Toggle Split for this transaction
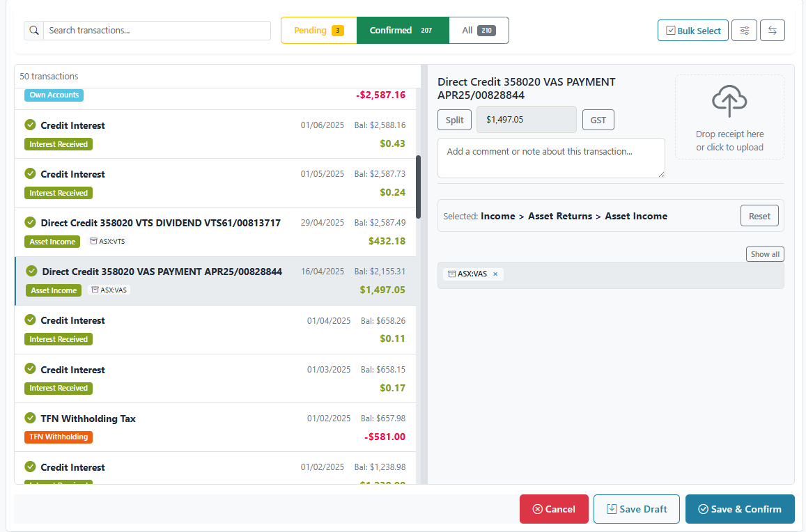Image resolution: width=806 pixels, height=532 pixels. pos(454,120)
